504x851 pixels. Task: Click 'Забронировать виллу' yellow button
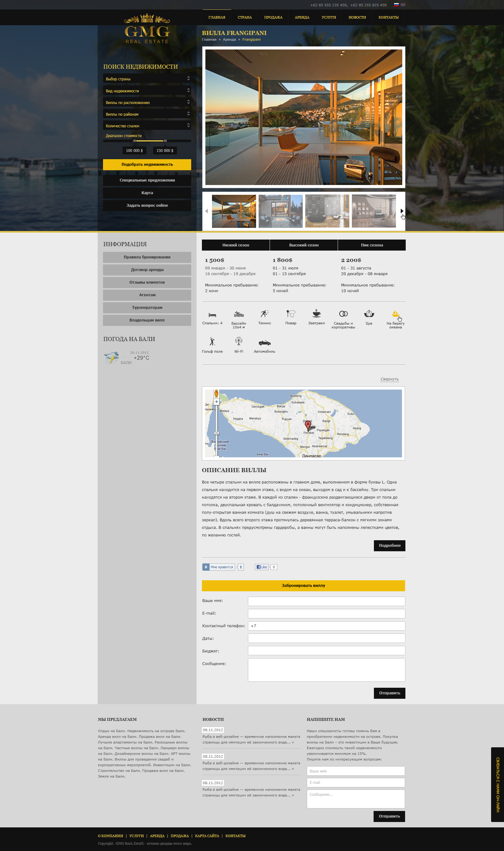point(303,586)
